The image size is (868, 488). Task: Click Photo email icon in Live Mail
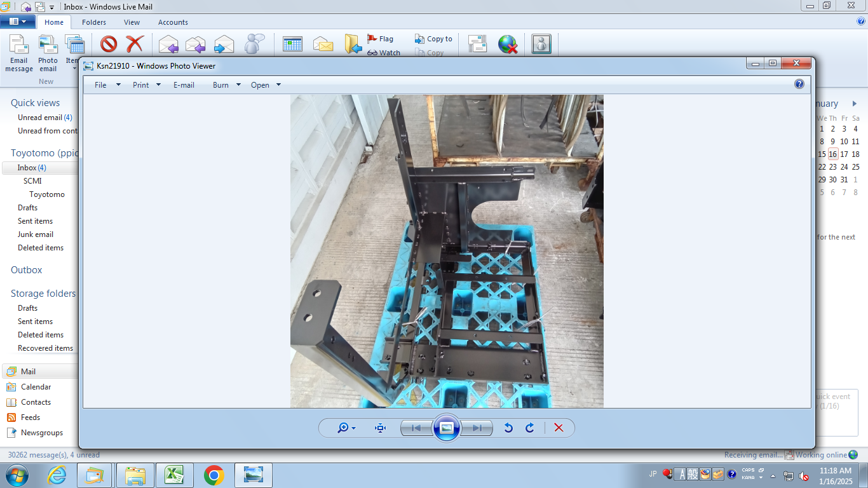48,53
